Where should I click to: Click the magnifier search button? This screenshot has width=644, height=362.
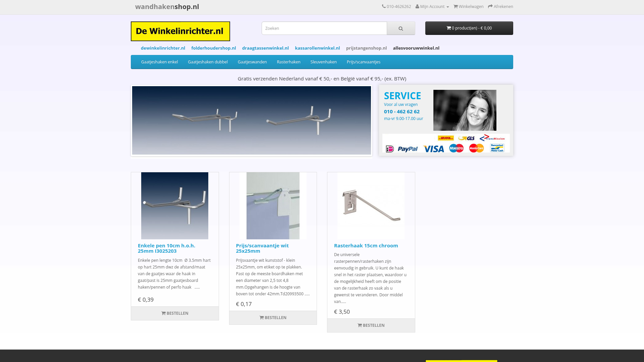401,28
